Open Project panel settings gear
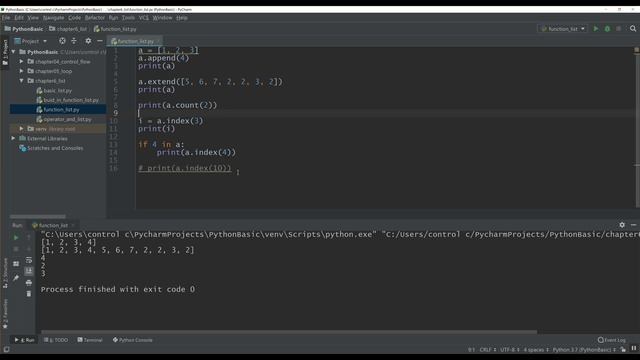Screen dimensions: 640x360 pyautogui.click(x=88, y=41)
